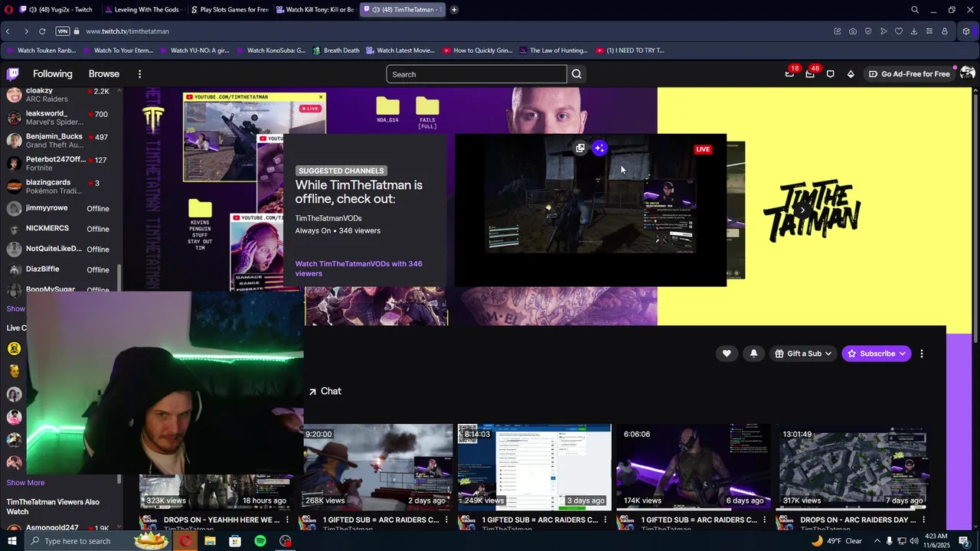
Task: Expand the Subscribe dropdown
Action: pos(877,354)
